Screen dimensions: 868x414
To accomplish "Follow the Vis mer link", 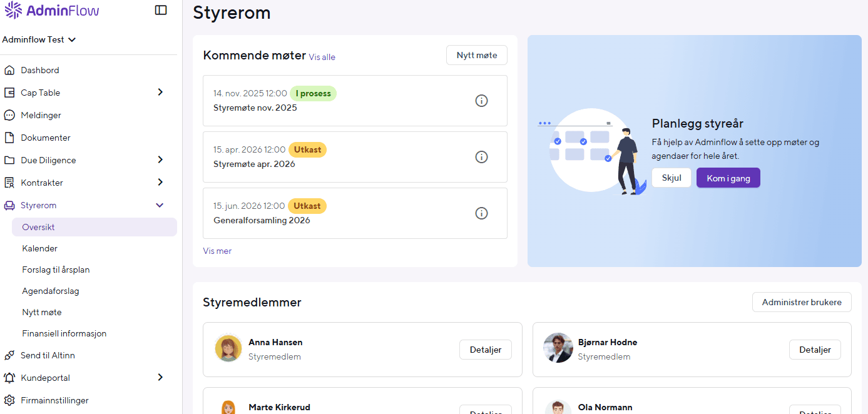I will click(x=217, y=251).
